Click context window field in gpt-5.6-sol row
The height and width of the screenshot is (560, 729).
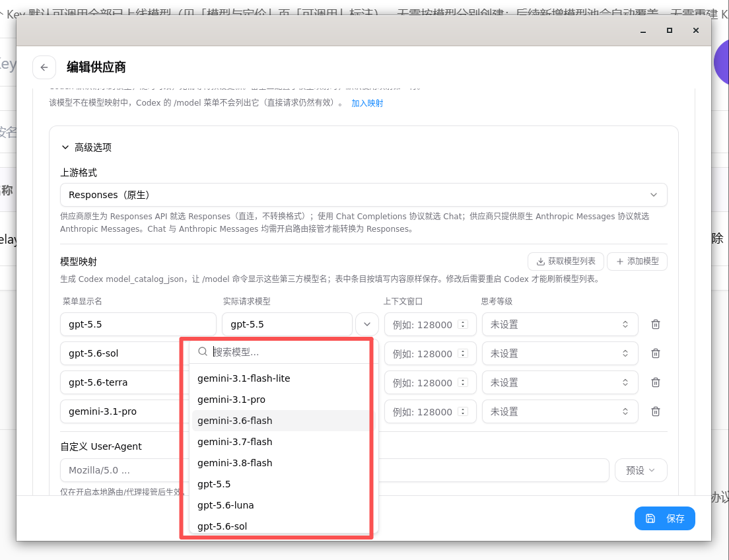point(430,353)
